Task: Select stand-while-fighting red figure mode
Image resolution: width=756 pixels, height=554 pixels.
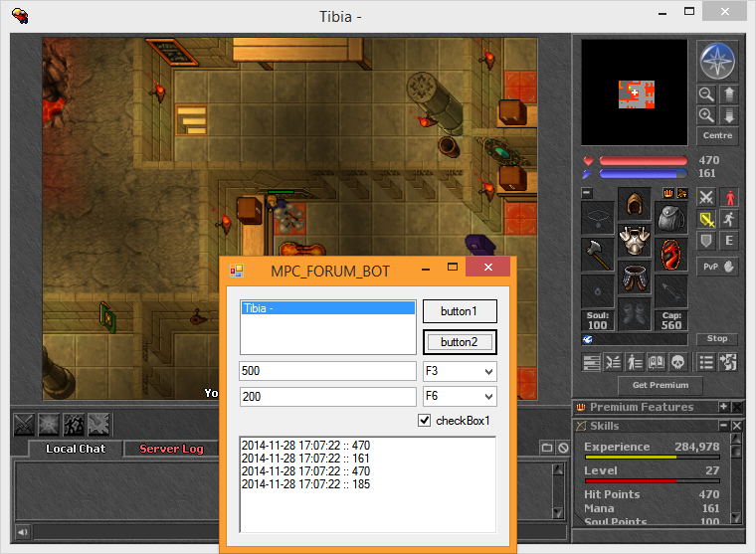Action: [729, 197]
